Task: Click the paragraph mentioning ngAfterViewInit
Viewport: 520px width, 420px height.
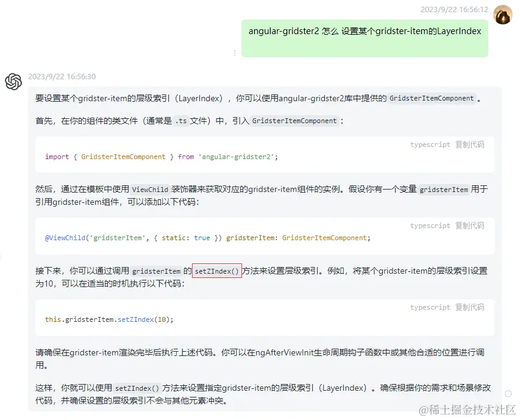Action: (260, 358)
